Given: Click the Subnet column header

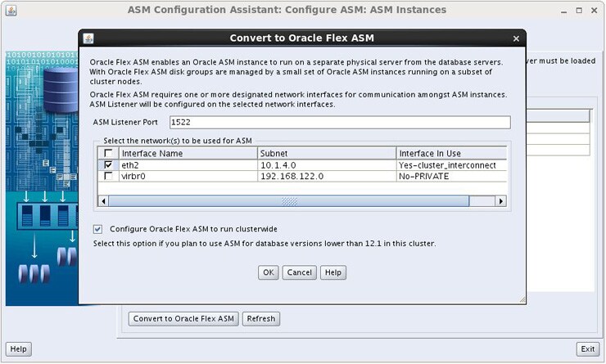Looking at the screenshot, I should click(x=326, y=153).
